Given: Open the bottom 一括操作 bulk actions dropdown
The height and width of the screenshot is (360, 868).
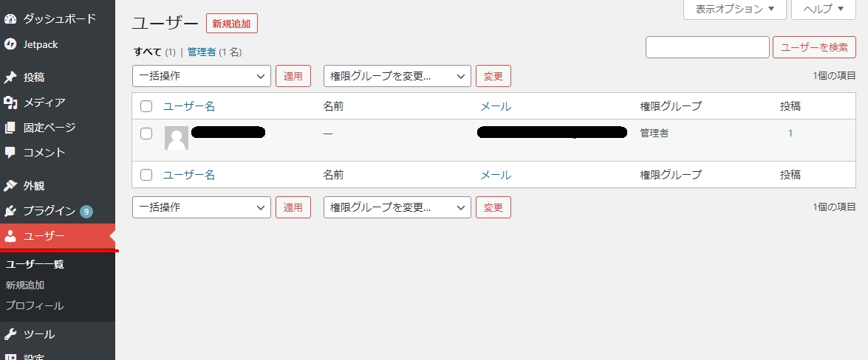Looking at the screenshot, I should [202, 207].
